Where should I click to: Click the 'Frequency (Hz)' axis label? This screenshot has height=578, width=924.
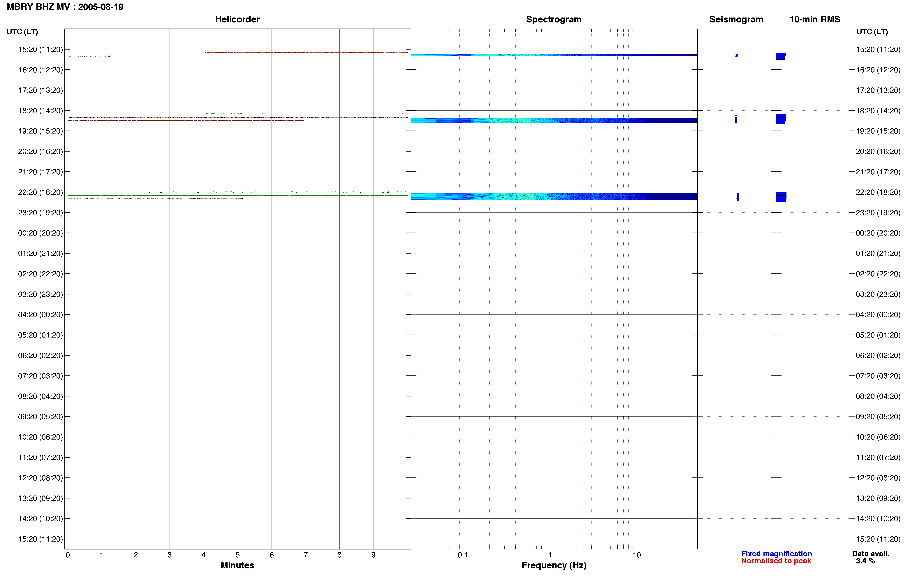tap(554, 565)
